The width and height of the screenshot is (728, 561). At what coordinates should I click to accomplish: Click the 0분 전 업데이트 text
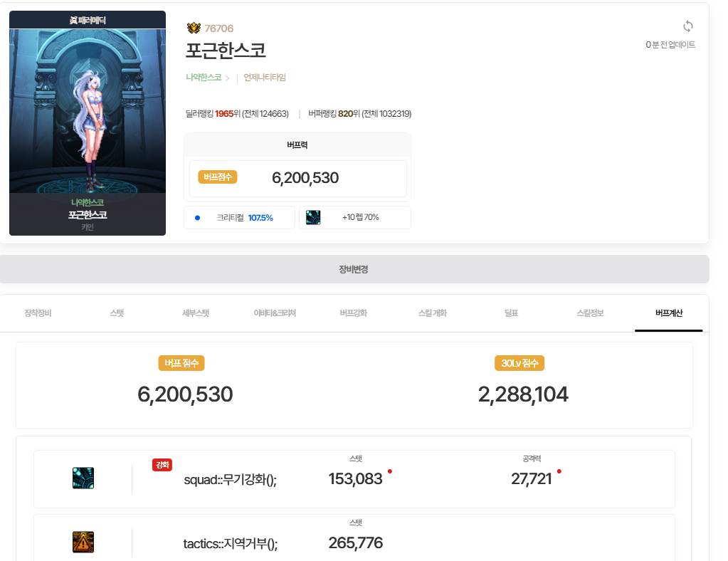(670, 45)
